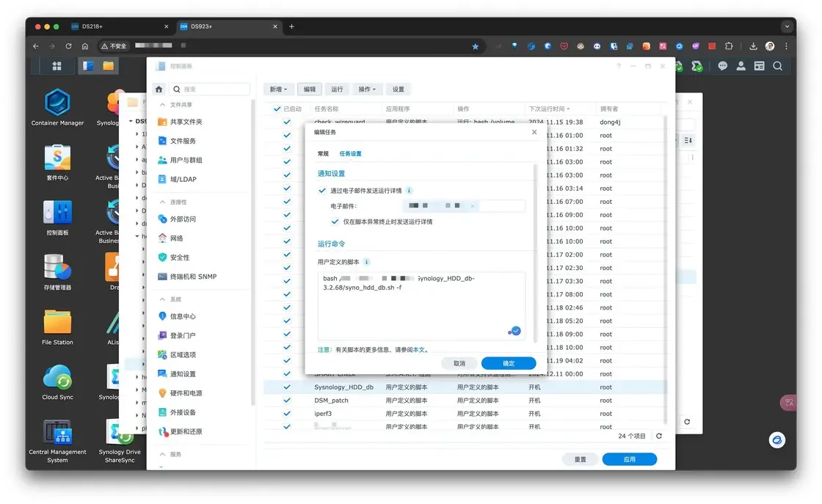Open 共享文件夹 in control panel sidebar

coord(180,122)
